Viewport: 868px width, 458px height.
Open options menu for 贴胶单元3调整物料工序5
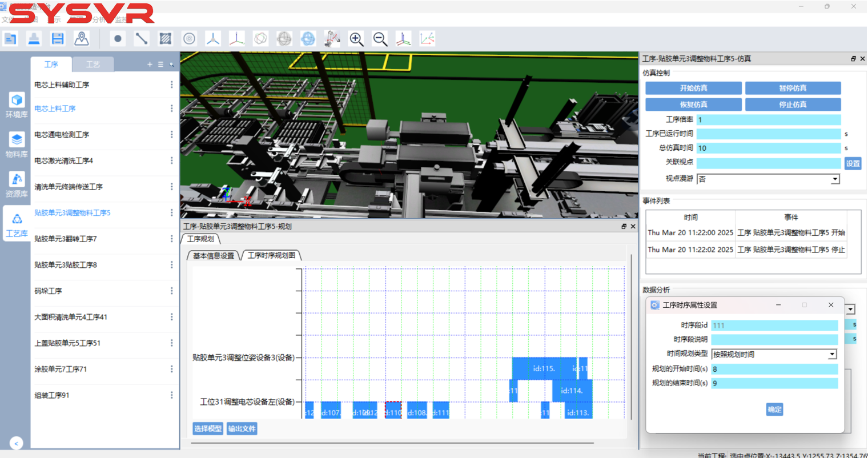pos(171,212)
